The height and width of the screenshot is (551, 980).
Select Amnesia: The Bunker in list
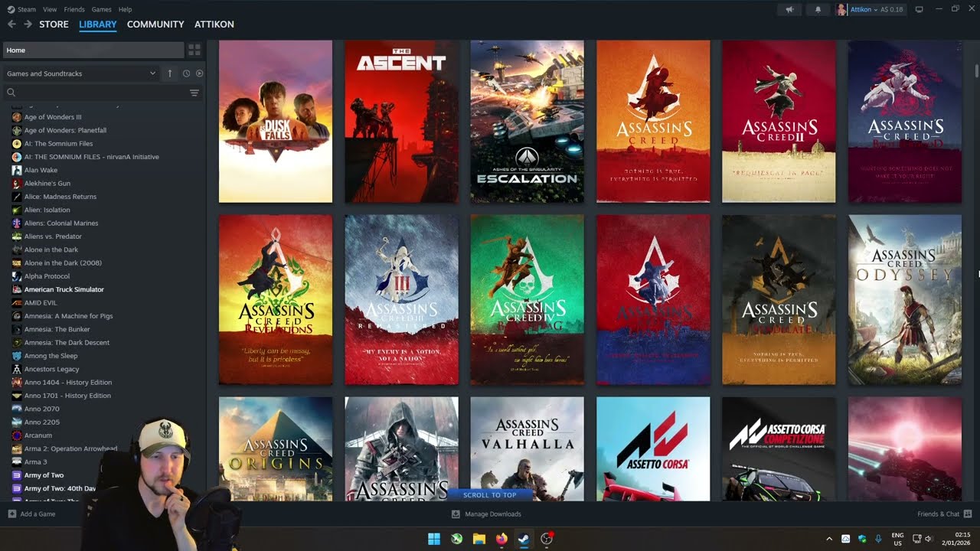[x=57, y=329]
